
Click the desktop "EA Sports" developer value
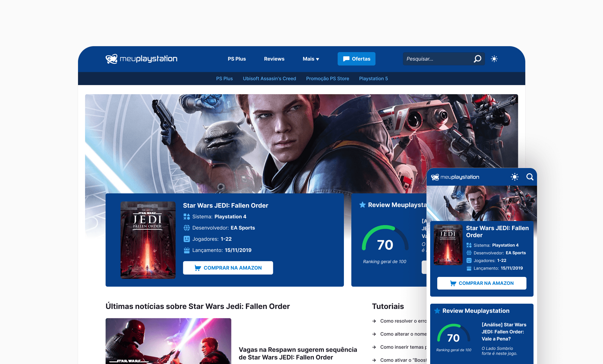pos(243,228)
